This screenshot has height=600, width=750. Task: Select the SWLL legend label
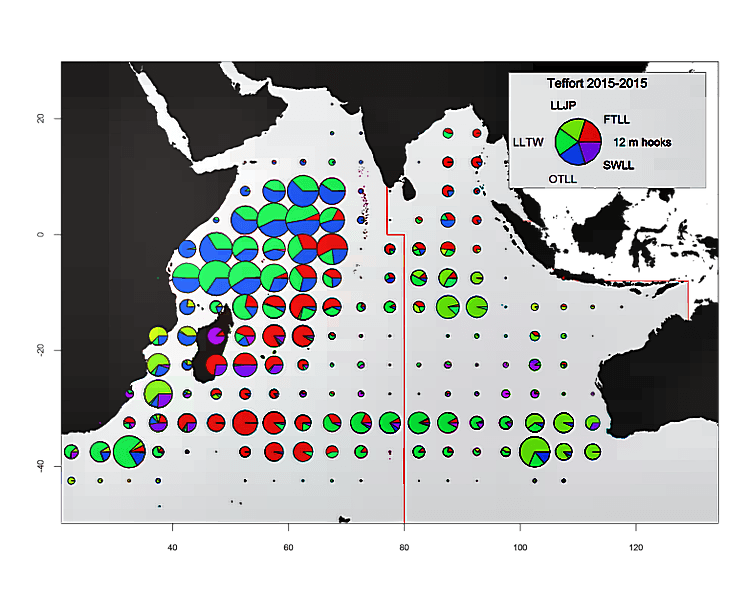618,166
